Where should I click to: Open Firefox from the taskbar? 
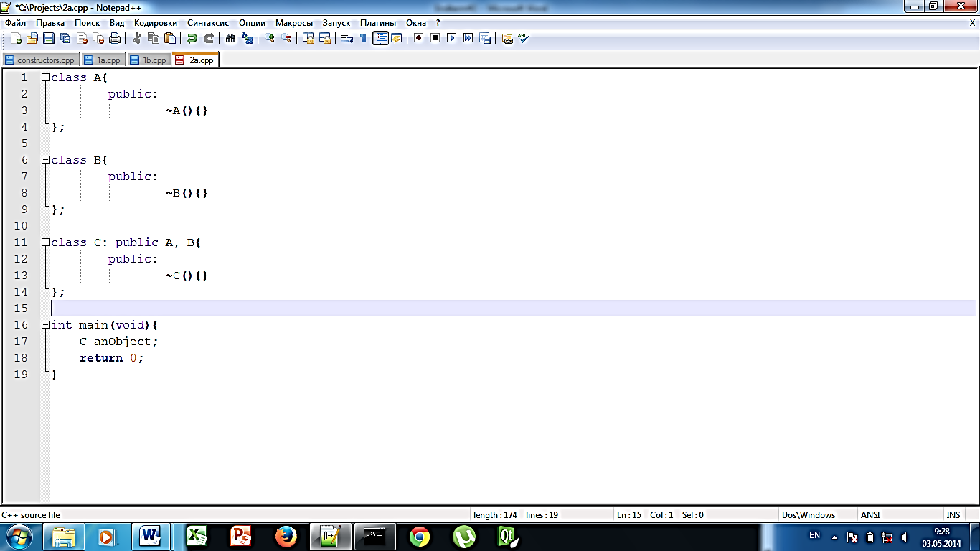click(286, 537)
